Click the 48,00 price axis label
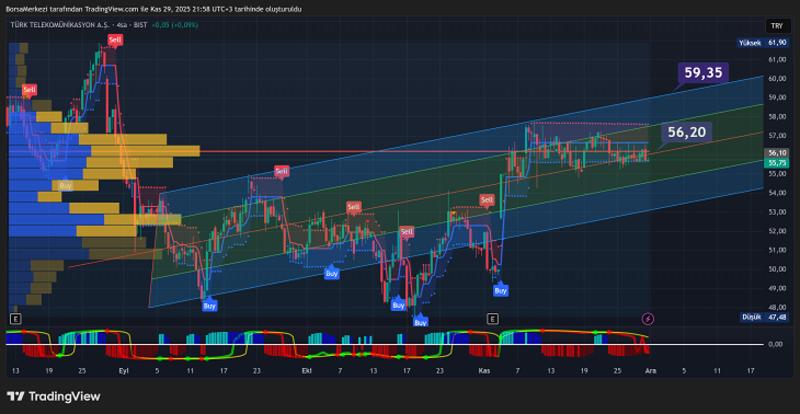This screenshot has width=800, height=414. [x=776, y=307]
